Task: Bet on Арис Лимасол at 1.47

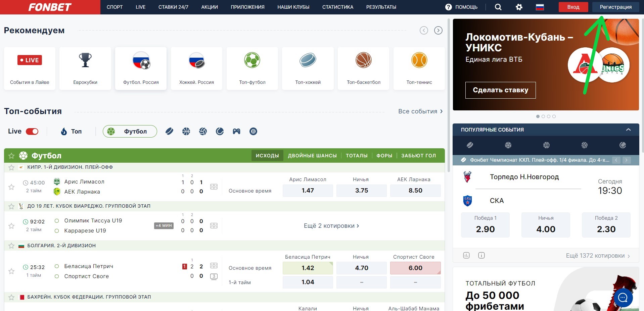Action: click(308, 191)
